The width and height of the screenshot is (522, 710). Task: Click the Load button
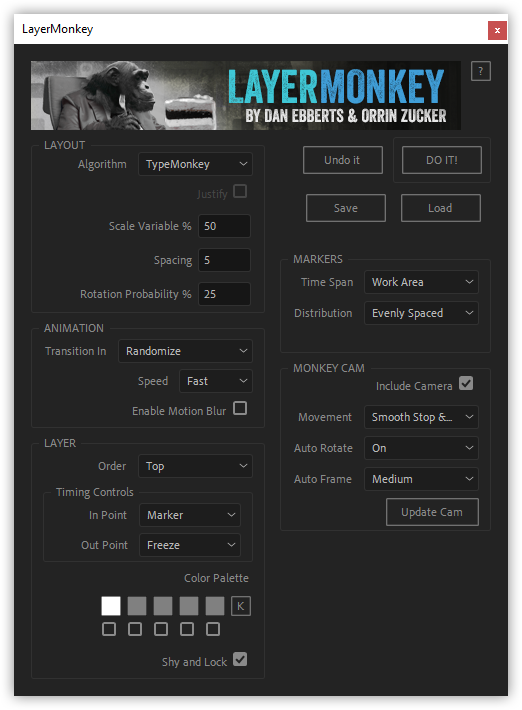441,208
